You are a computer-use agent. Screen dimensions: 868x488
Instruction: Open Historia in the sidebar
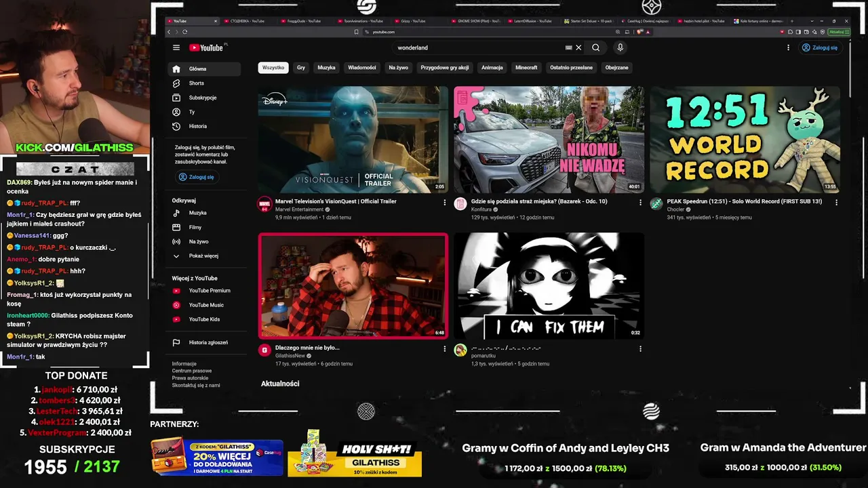tap(204, 126)
